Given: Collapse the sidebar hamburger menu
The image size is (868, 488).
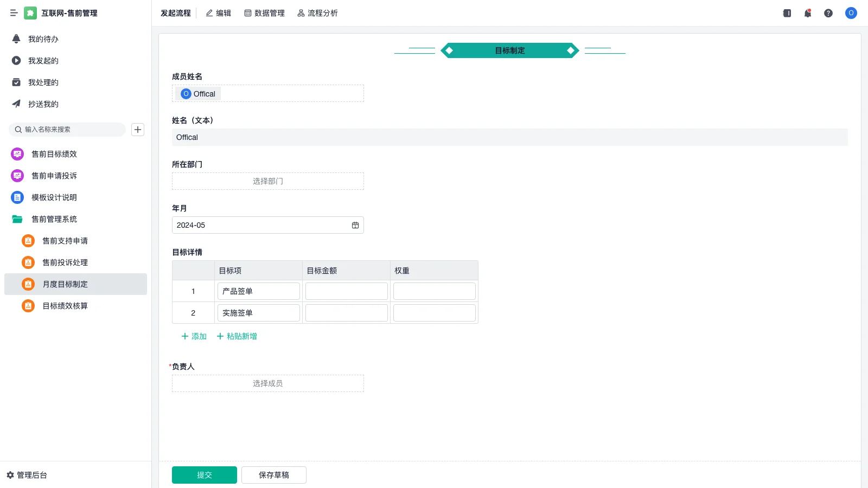Looking at the screenshot, I should (x=14, y=13).
